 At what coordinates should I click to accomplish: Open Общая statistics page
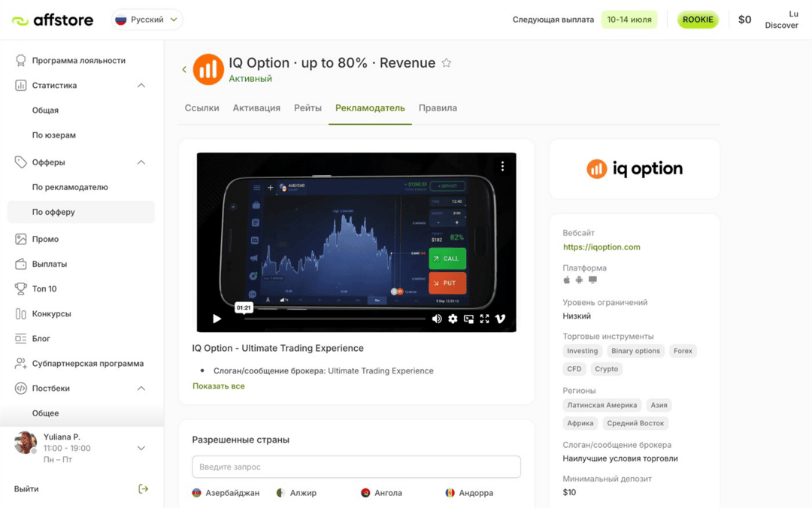(x=45, y=110)
